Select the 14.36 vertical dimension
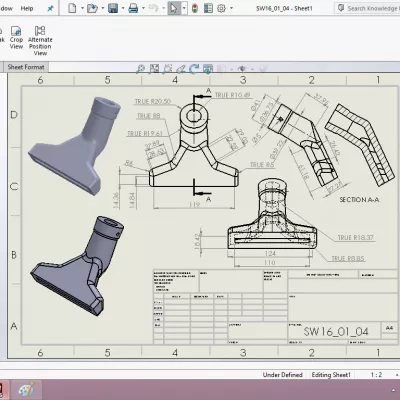The height and width of the screenshot is (400, 400). tap(116, 200)
